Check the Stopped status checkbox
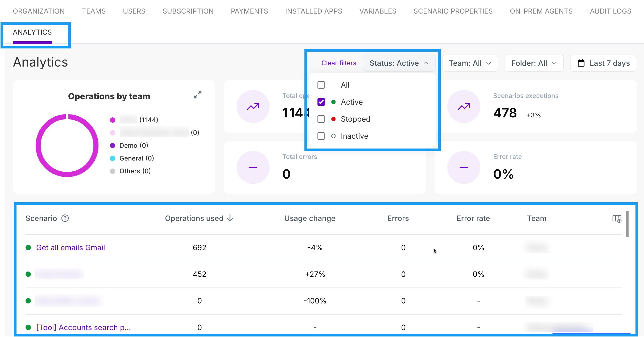The width and height of the screenshot is (644, 337). click(321, 119)
